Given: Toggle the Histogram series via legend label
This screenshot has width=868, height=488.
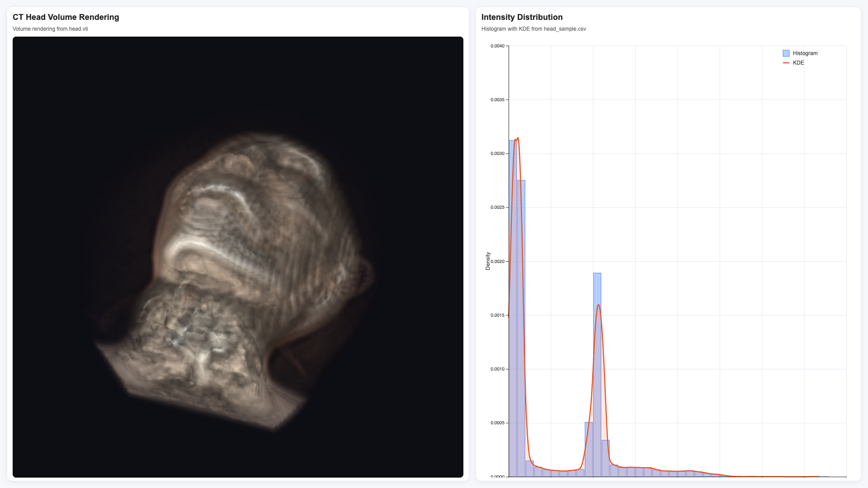Looking at the screenshot, I should (805, 53).
